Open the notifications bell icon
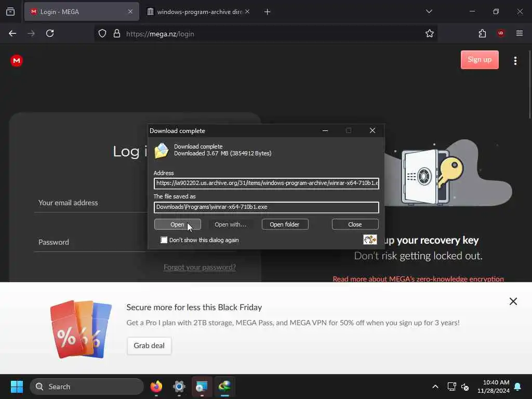 518,387
